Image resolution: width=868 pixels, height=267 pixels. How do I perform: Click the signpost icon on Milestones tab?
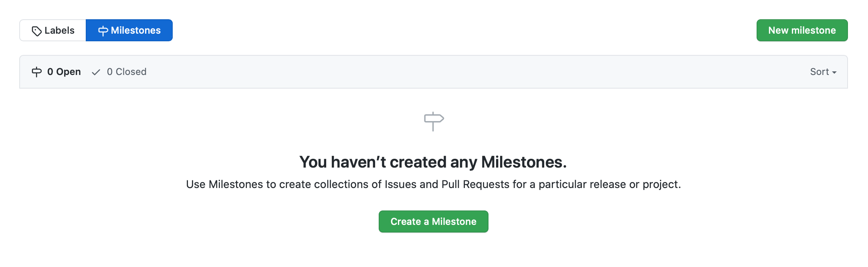(x=103, y=31)
